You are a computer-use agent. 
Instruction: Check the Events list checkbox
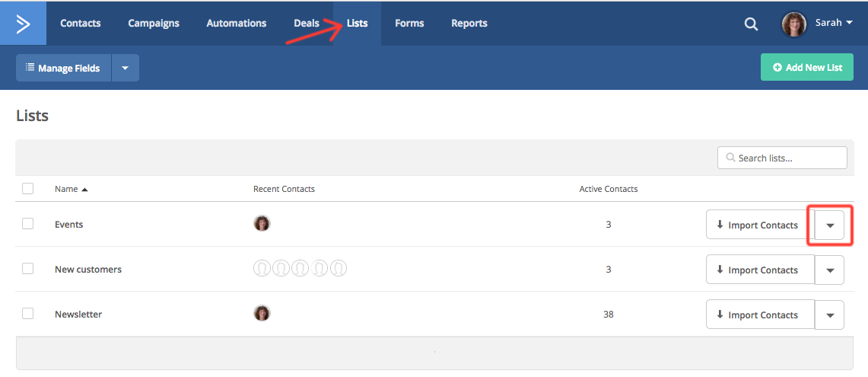tap(28, 224)
